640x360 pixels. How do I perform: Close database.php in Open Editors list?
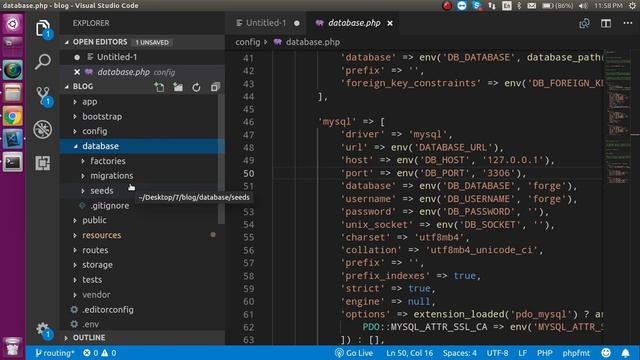click(x=77, y=72)
